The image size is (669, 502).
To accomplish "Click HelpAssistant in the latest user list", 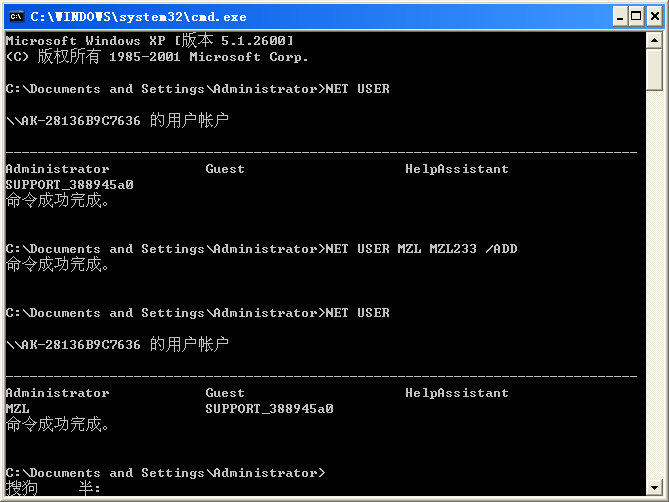I will coord(456,393).
